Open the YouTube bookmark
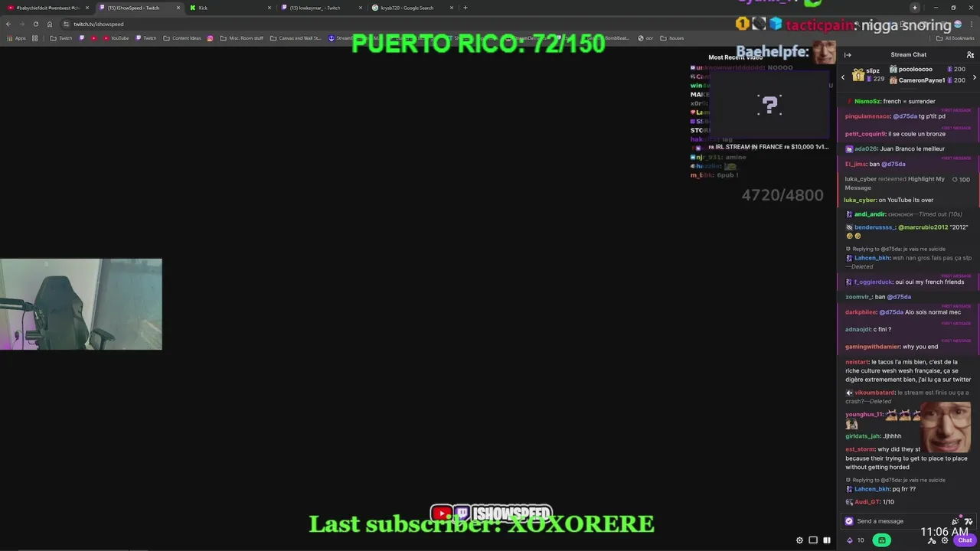The width and height of the screenshot is (980, 551). [116, 38]
